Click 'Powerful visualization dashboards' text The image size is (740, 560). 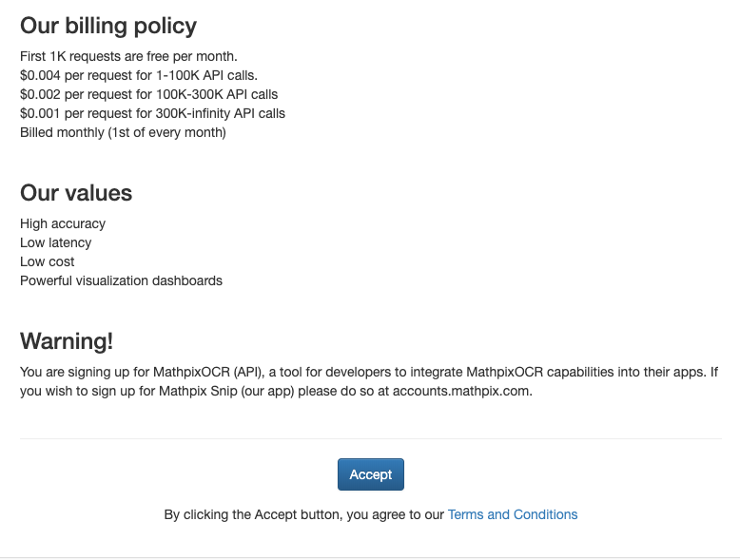121,280
